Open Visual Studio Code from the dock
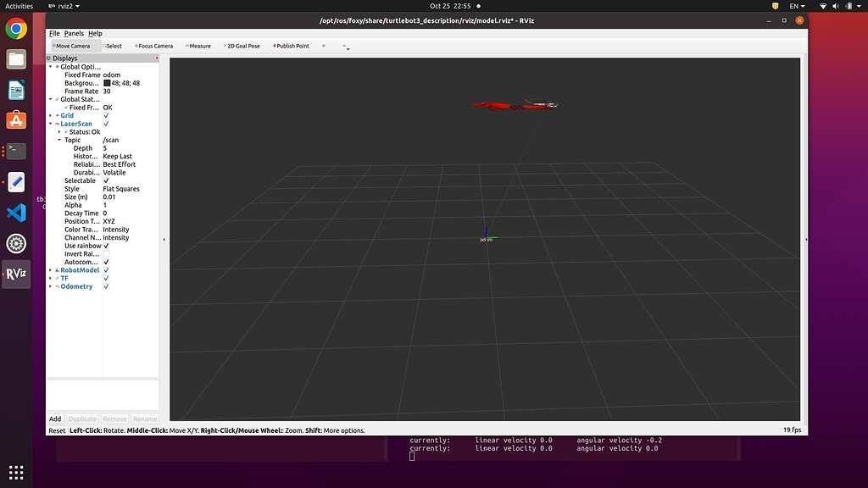 coord(16,213)
